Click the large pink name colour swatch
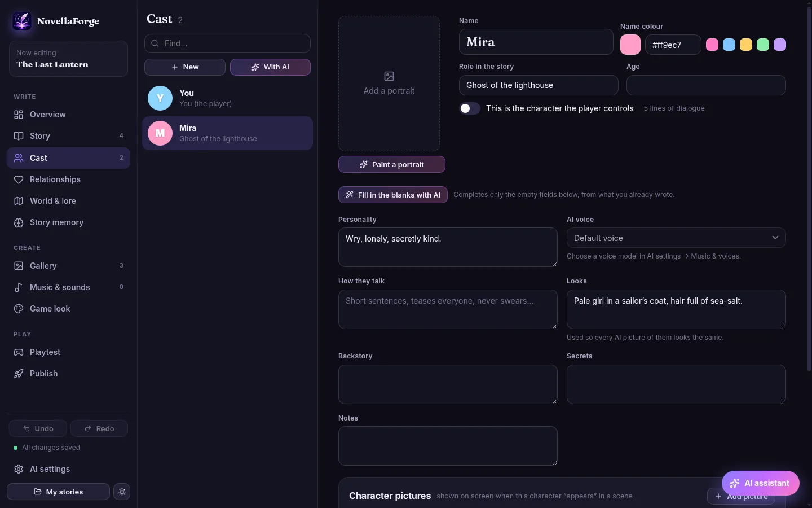The image size is (812, 508). tap(630, 45)
